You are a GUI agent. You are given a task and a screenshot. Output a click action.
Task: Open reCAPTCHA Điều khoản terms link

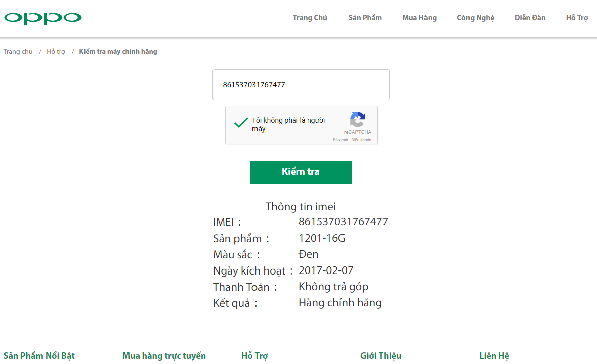(x=361, y=140)
